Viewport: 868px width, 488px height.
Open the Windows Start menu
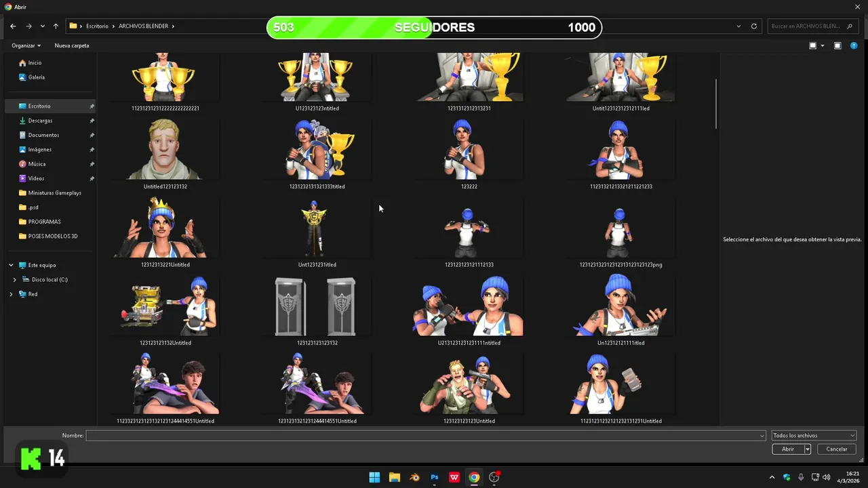click(x=374, y=477)
